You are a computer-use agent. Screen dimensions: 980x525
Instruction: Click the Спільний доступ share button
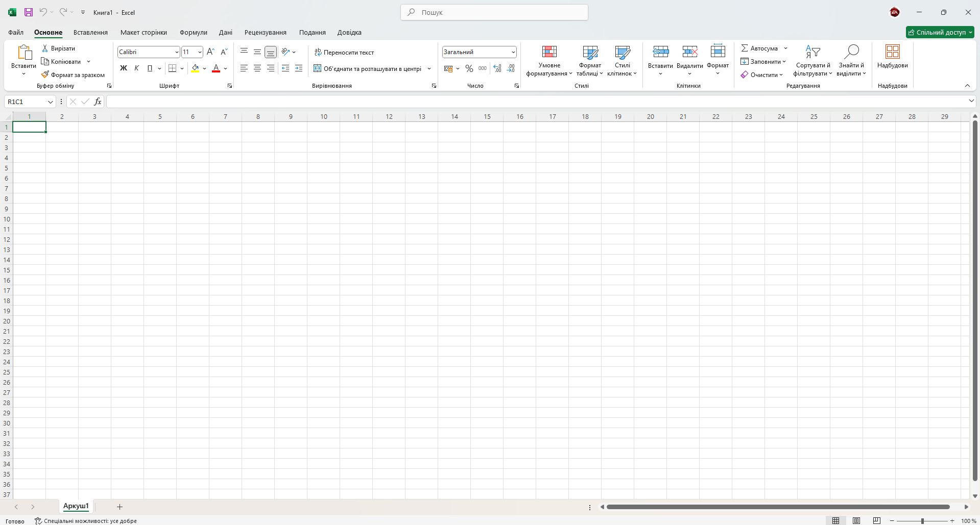point(940,32)
